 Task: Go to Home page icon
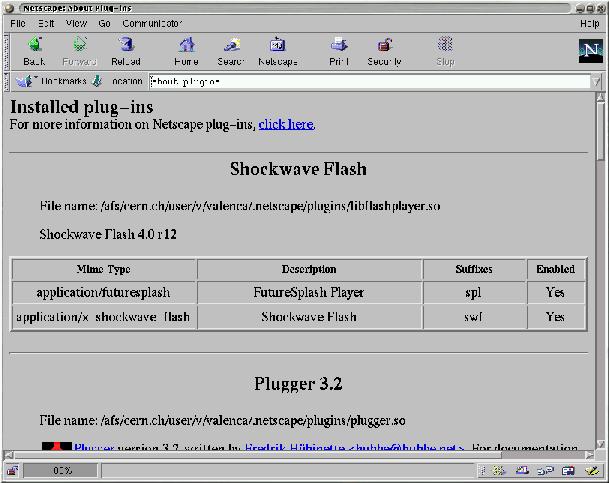point(186,50)
